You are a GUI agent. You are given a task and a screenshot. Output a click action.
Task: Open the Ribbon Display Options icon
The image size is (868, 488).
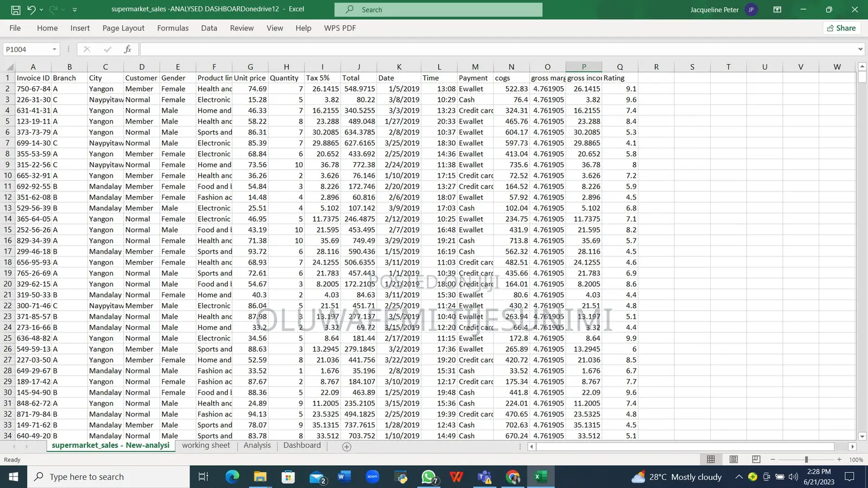(x=777, y=10)
